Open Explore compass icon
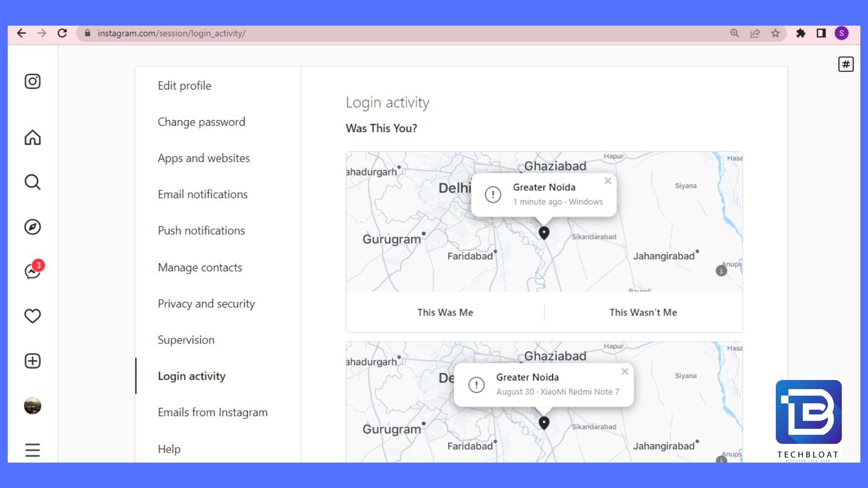Screen dimensions: 868x488 click(x=32, y=227)
